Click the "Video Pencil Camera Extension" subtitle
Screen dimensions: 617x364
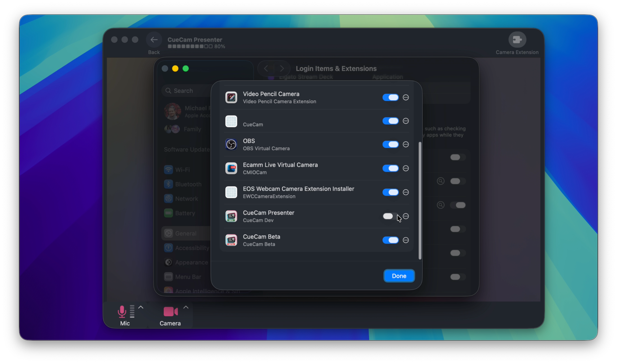[x=280, y=102]
